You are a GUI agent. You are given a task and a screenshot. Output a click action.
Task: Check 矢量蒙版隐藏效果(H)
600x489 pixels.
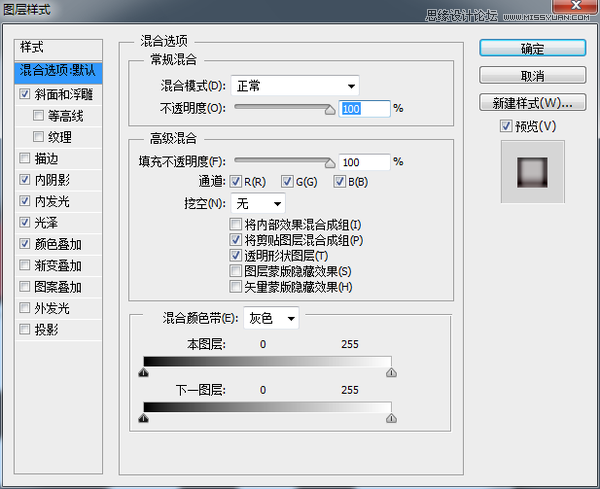[x=235, y=286]
